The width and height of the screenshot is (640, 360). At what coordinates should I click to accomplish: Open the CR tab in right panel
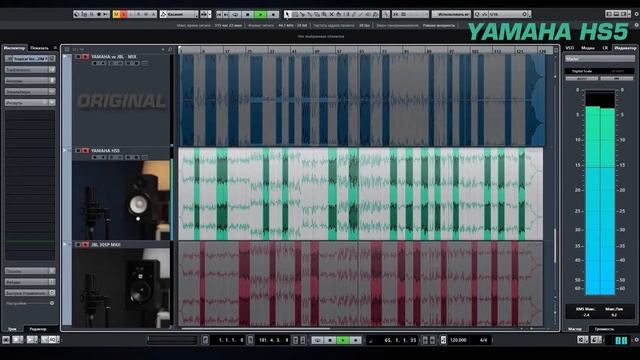pyautogui.click(x=605, y=48)
